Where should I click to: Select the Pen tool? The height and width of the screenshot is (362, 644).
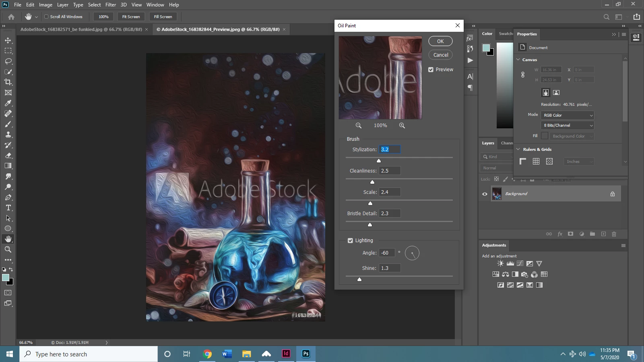coord(8,197)
